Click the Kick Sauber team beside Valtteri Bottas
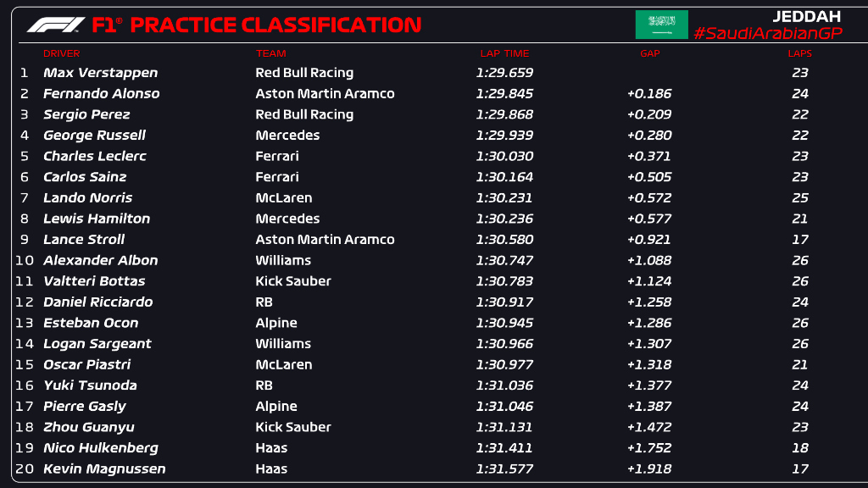Screen dimensions: 868x488 293,281
